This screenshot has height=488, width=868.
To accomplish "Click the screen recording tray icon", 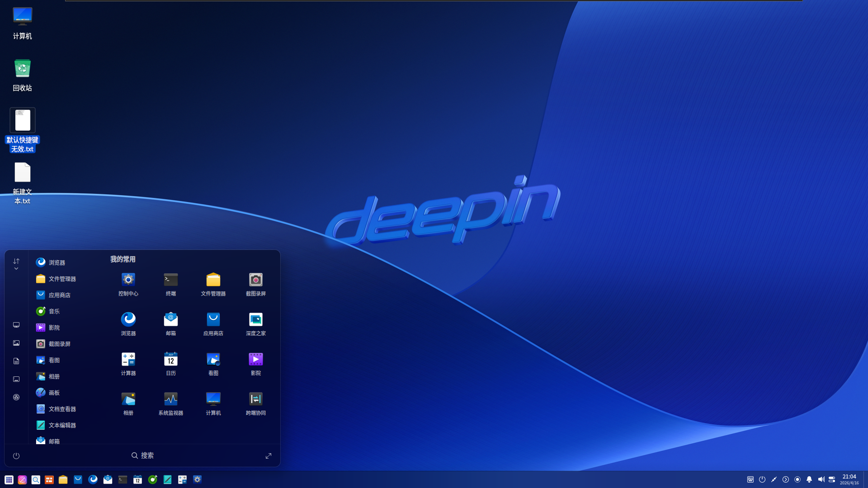I will 797,480.
